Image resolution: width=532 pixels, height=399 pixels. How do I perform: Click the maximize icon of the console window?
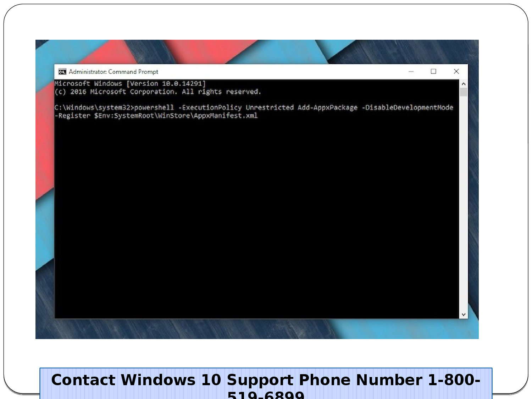tap(434, 71)
